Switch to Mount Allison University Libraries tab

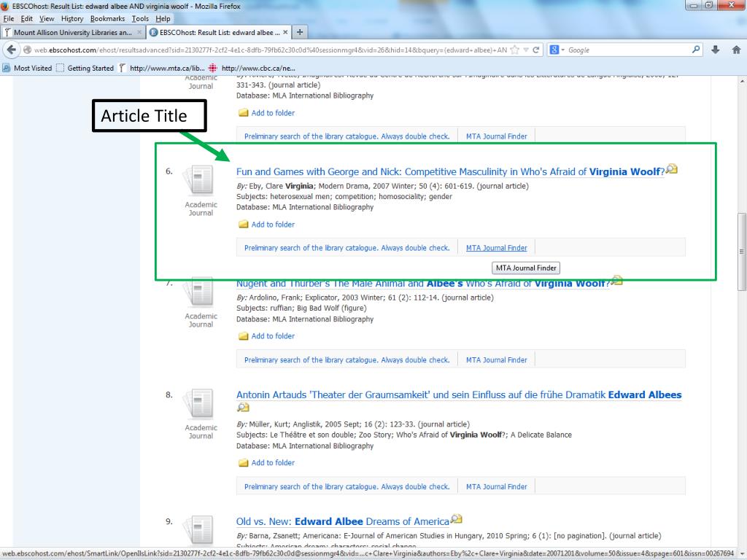point(72,32)
